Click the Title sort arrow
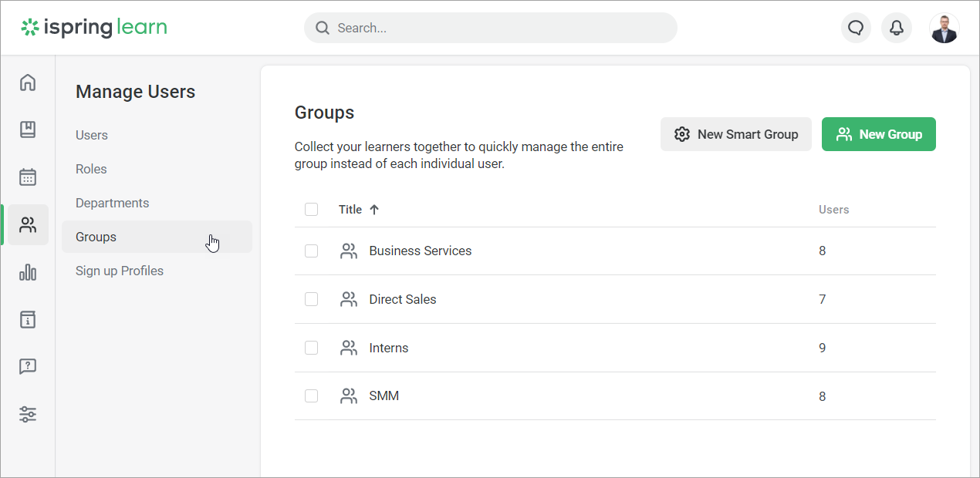 click(x=374, y=210)
